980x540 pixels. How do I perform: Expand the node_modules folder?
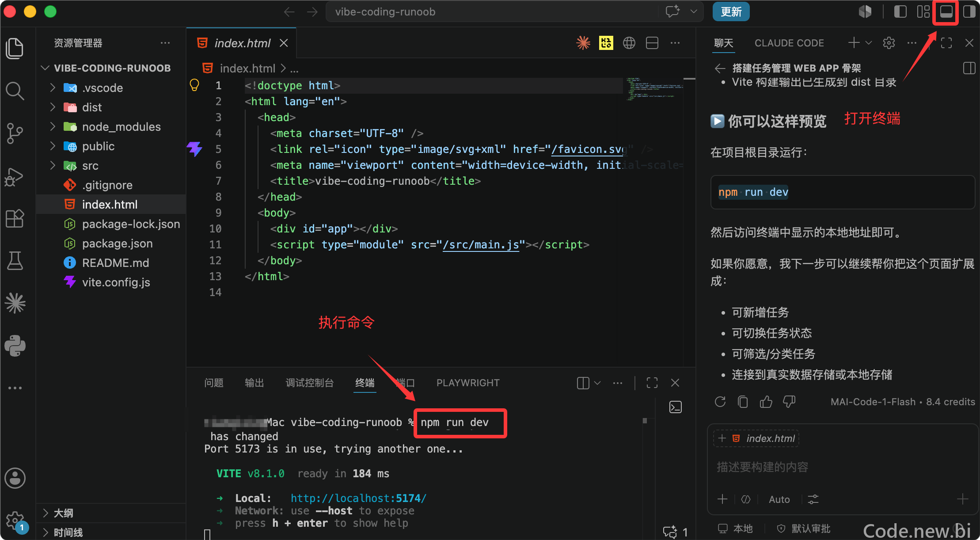click(x=53, y=126)
